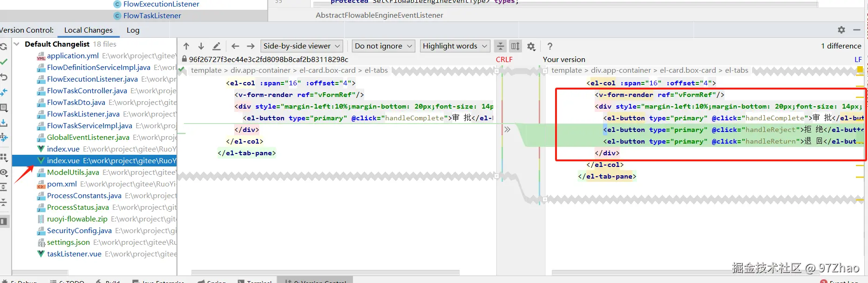868x283 pixels.
Task: Open the Group By options icon
Action: [3, 157]
